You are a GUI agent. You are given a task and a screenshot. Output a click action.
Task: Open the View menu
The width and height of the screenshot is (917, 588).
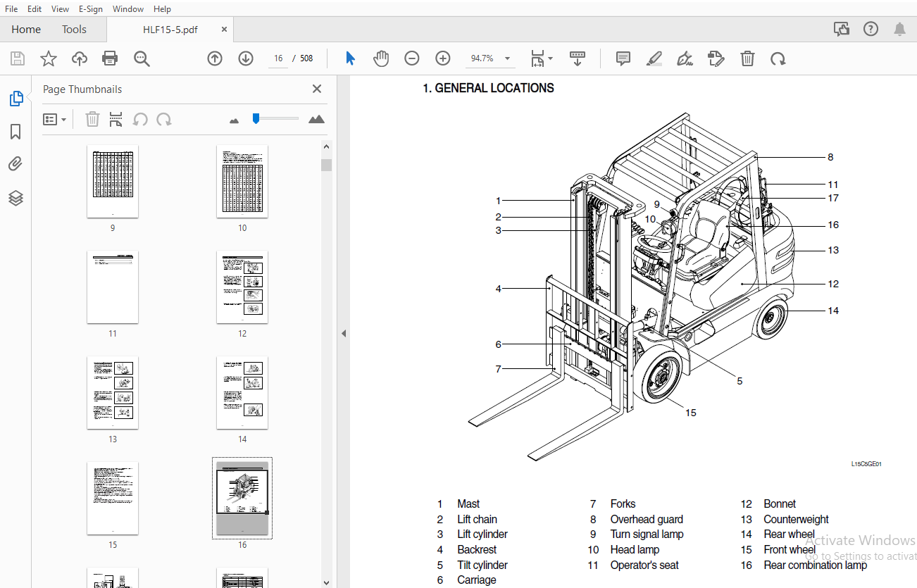pos(61,9)
